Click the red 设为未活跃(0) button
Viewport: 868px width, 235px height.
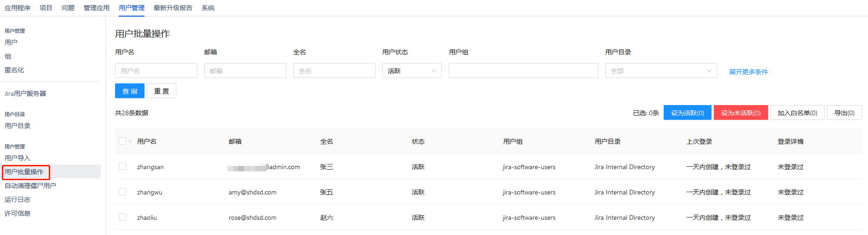click(741, 113)
